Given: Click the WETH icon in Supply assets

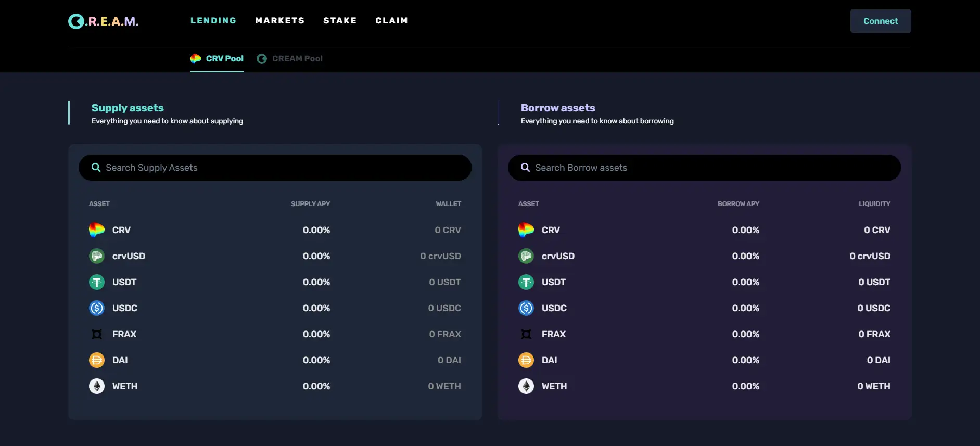Looking at the screenshot, I should (97, 386).
